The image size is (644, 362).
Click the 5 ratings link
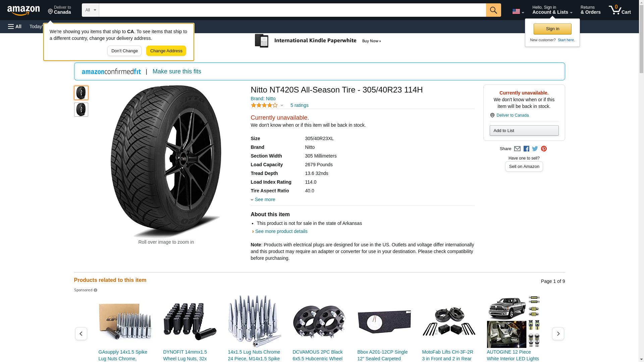click(299, 105)
